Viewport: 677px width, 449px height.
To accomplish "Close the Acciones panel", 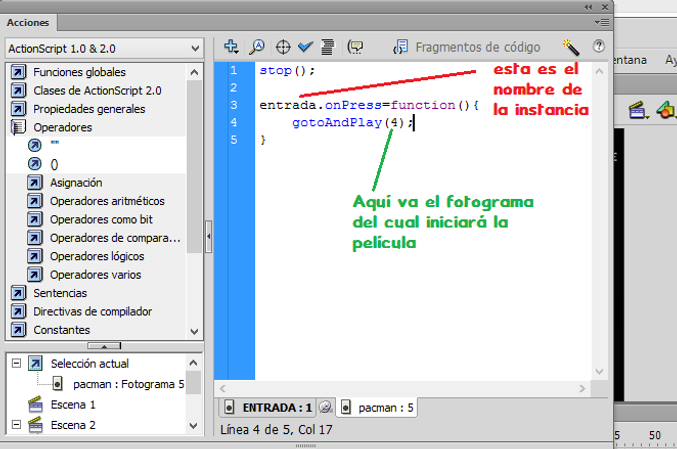I will (605, 7).
